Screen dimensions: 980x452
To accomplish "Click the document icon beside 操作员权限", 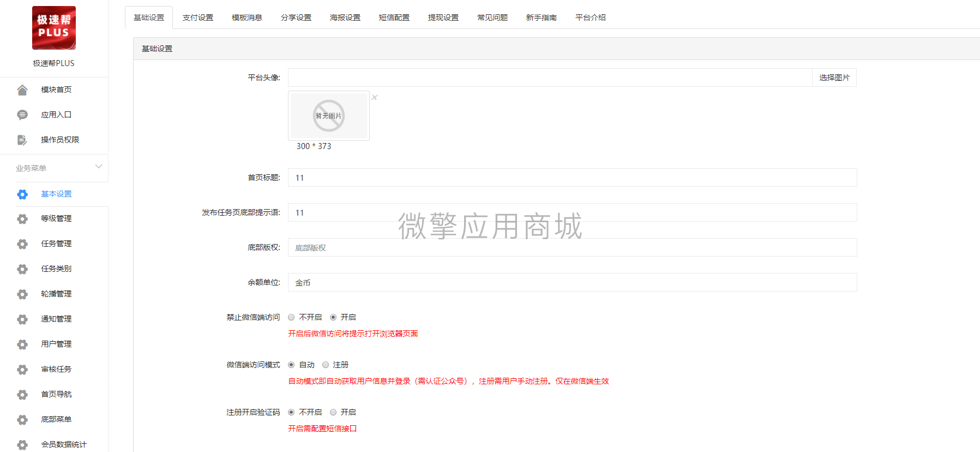I will point(22,140).
